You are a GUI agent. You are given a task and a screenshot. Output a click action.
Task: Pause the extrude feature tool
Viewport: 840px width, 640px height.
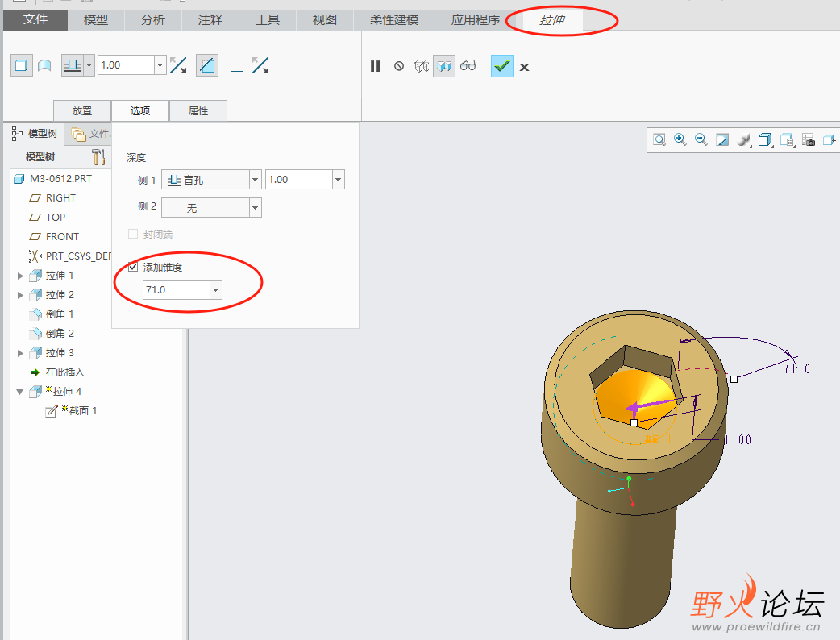(375, 66)
